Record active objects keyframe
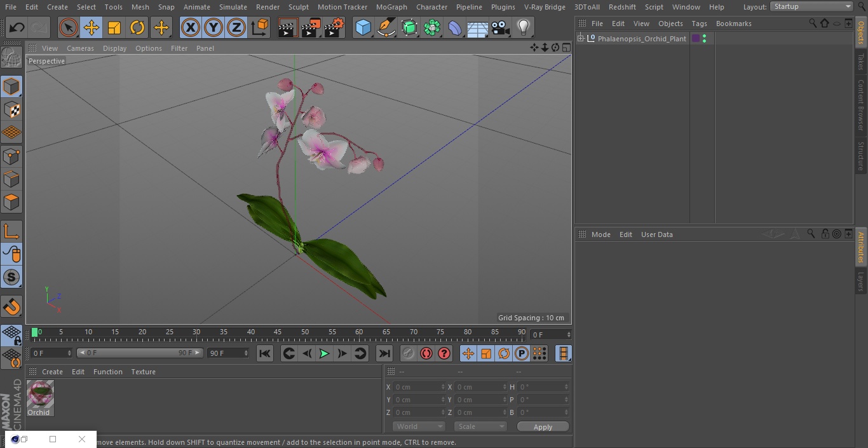The height and width of the screenshot is (448, 868). tap(409, 353)
